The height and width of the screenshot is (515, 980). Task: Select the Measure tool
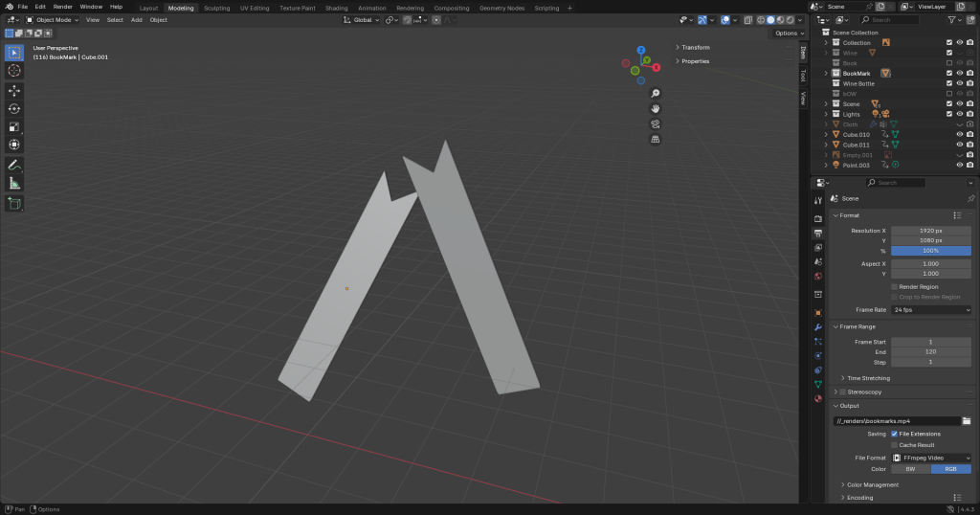[x=14, y=183]
